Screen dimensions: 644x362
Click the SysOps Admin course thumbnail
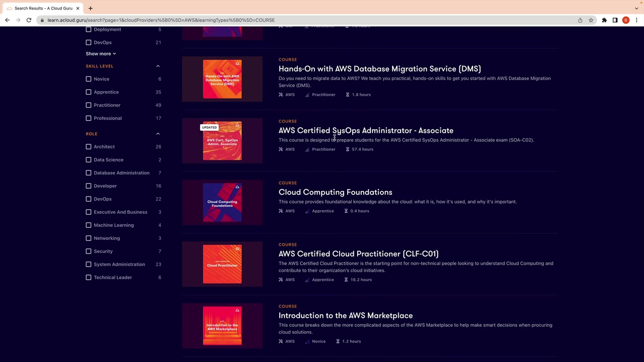(222, 141)
